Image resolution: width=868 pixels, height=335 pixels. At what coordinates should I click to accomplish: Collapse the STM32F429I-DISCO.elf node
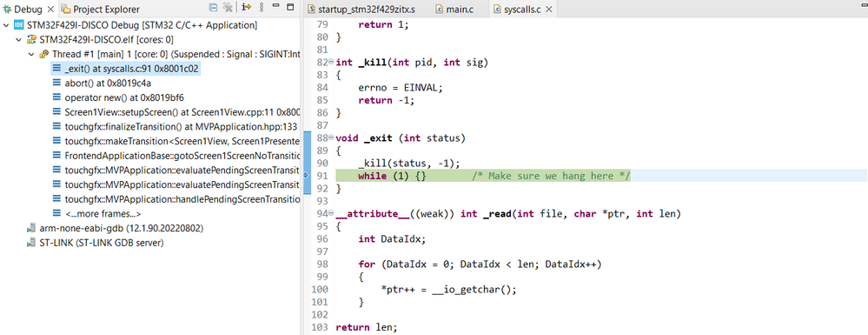(18, 40)
